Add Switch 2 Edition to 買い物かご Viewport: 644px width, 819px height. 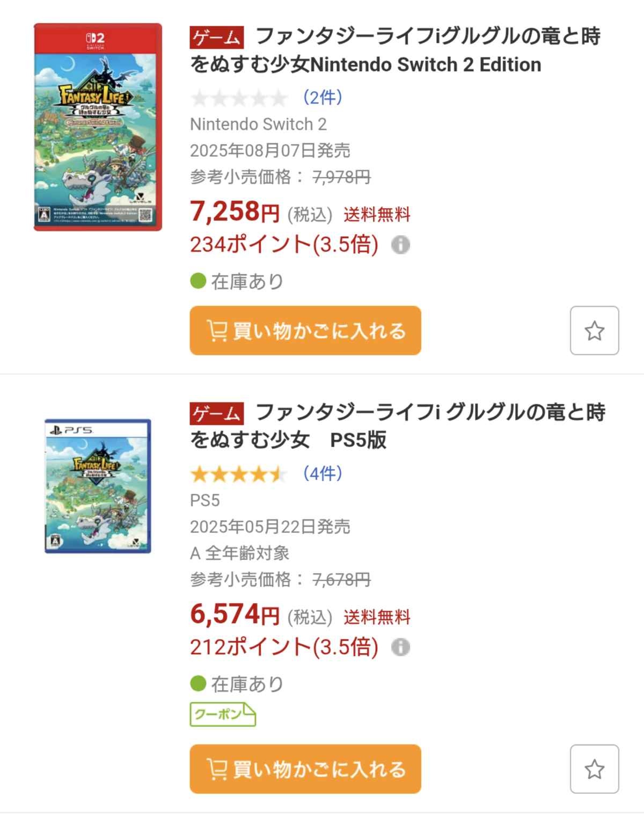305,331
